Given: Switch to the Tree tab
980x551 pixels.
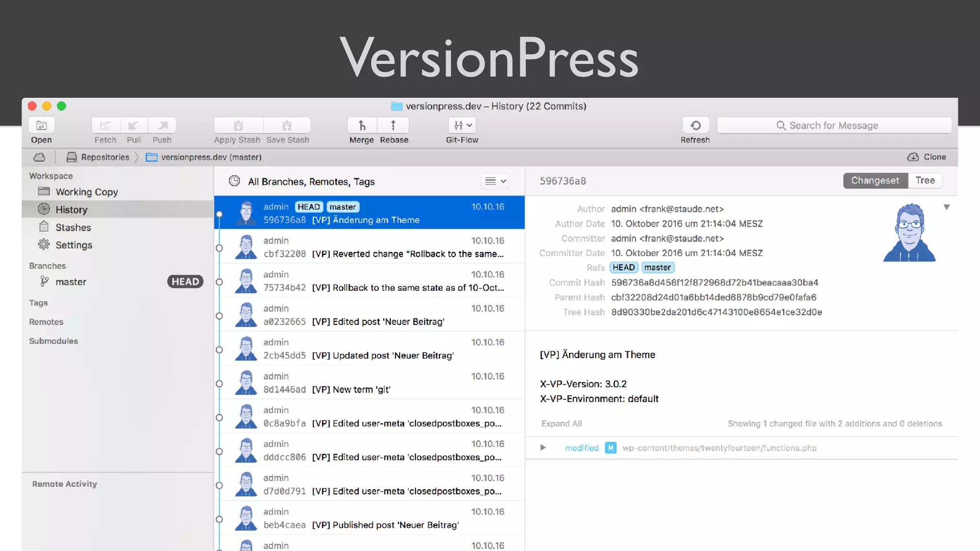Looking at the screenshot, I should click(x=925, y=180).
